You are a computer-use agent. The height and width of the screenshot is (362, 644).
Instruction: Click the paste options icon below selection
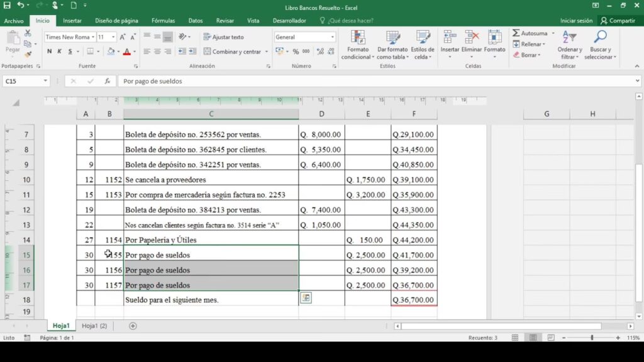(x=306, y=298)
